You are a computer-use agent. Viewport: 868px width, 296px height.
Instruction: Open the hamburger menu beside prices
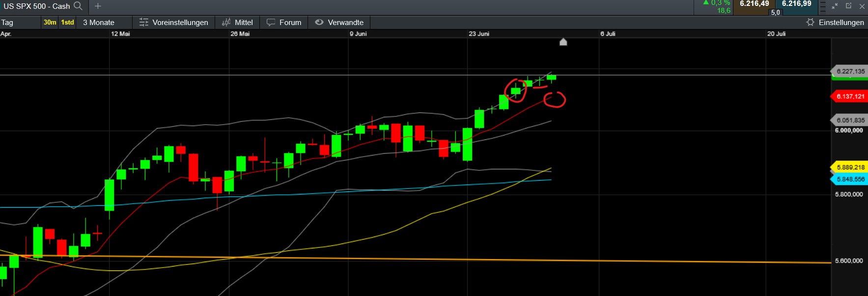click(823, 6)
